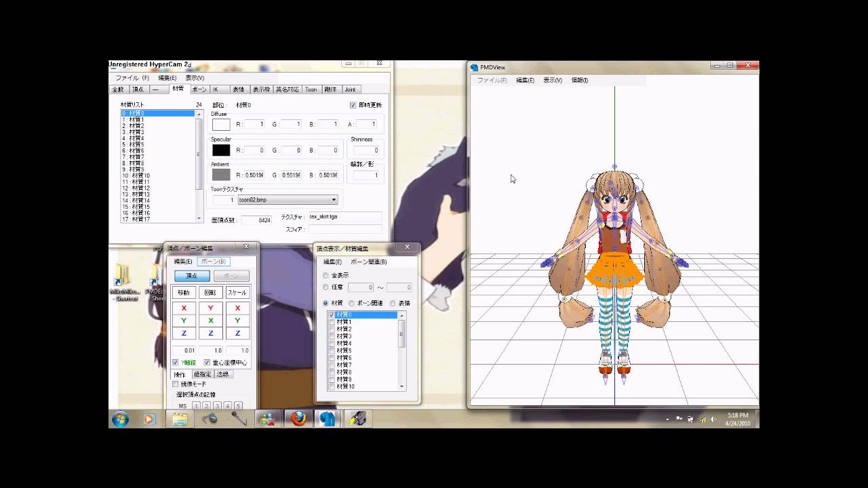The height and width of the screenshot is (488, 868).
Task: Switch to the ボーン tab
Action: (x=199, y=89)
